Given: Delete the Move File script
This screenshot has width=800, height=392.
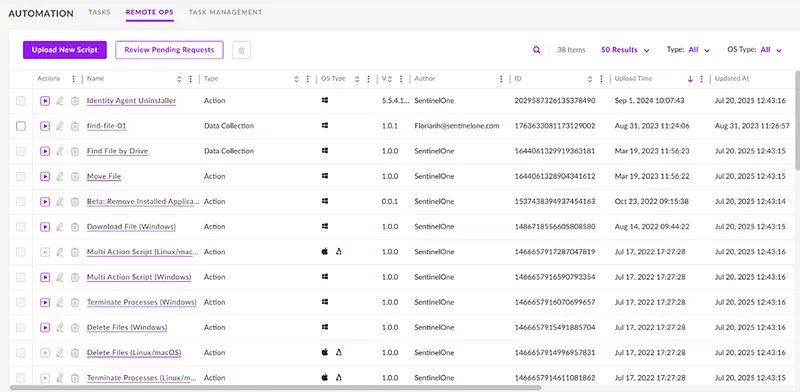Looking at the screenshot, I should 74,177.
